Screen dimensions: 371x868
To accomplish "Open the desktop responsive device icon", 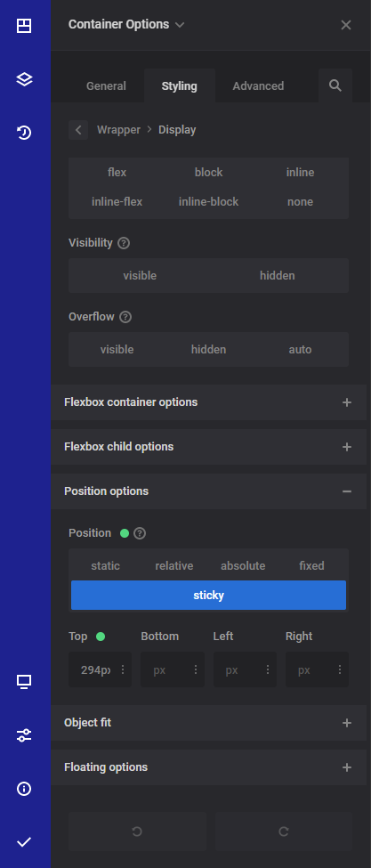I will click(x=24, y=681).
